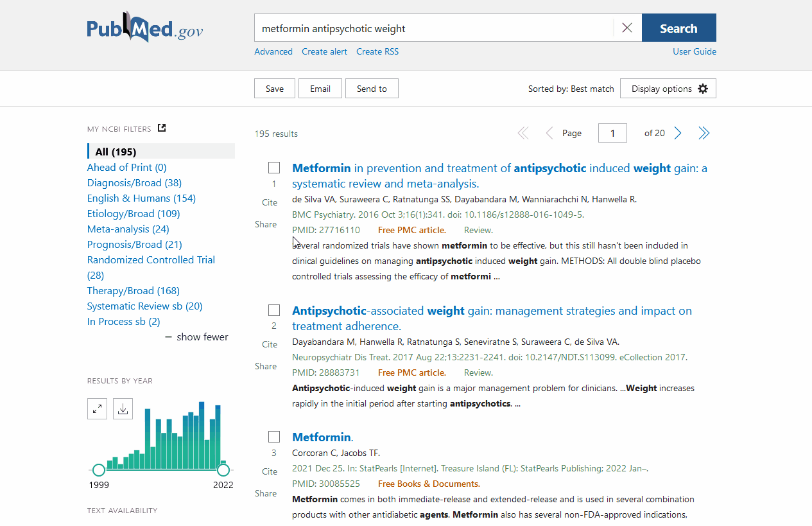Screen dimensions: 812x526
Task: Select Systematic Review sb (20) filter
Action: [144, 306]
